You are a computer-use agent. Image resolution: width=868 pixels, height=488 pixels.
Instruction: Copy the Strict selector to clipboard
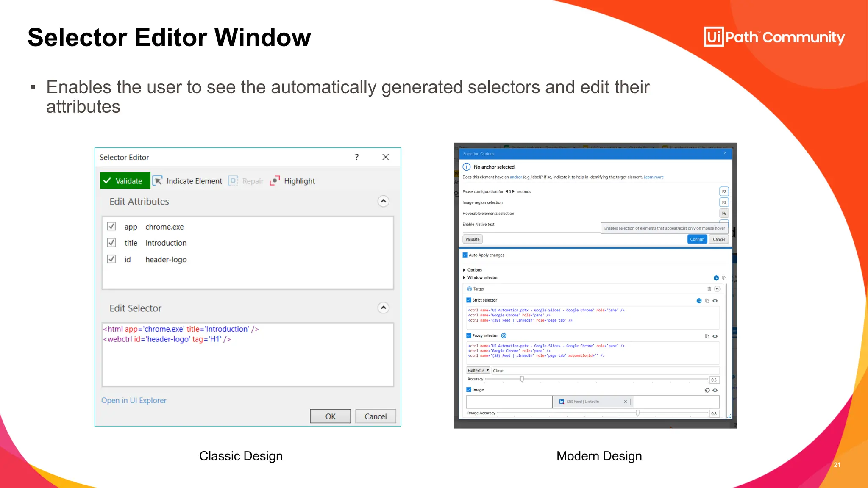point(707,301)
